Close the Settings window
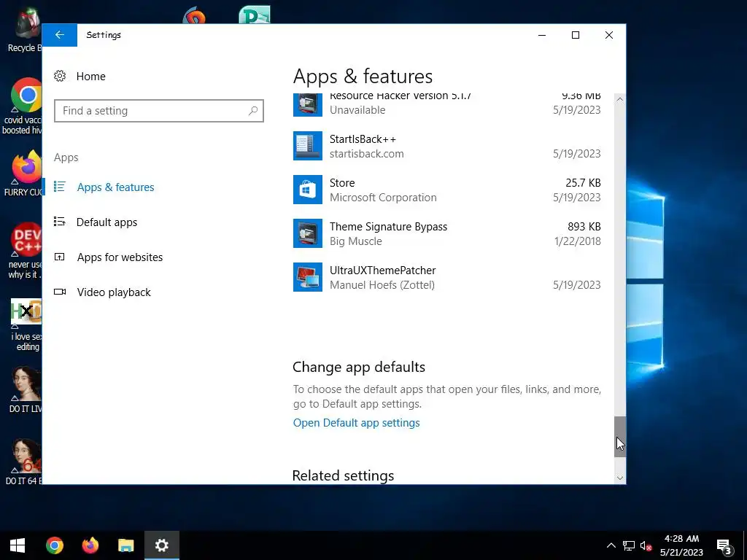 609,35
